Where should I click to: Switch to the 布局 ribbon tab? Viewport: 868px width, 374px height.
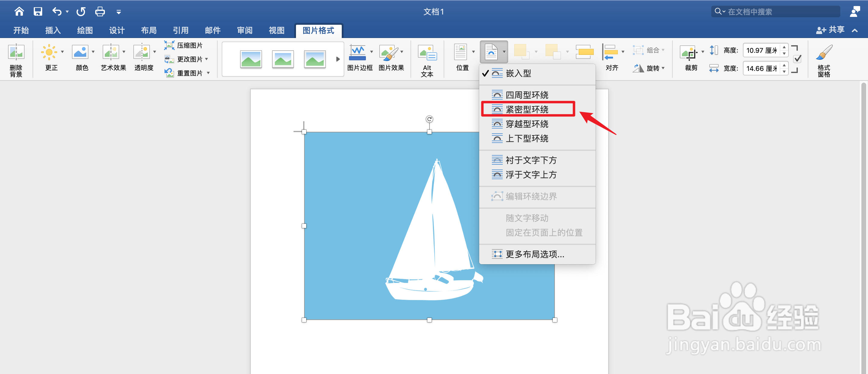[149, 30]
